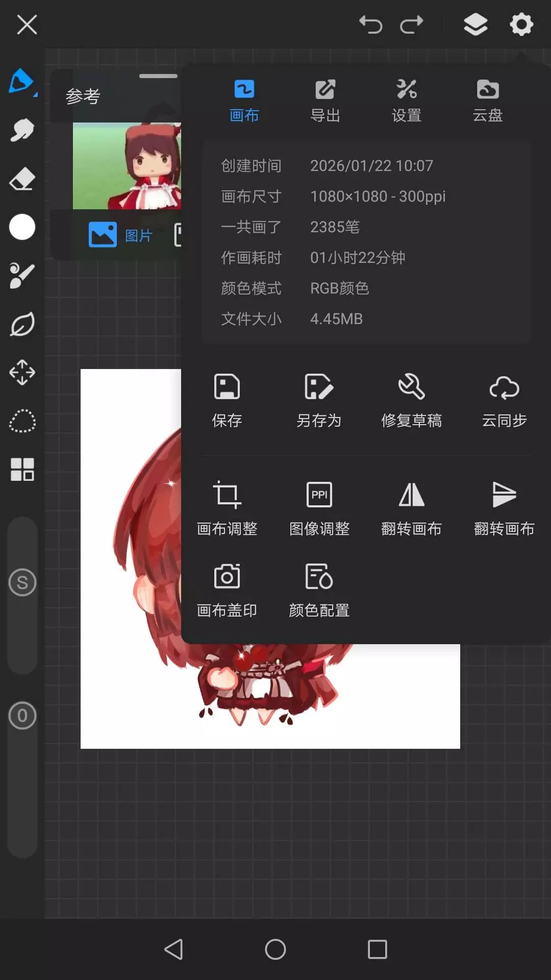Image resolution: width=551 pixels, height=980 pixels.
Task: Click the 2385笔 stroke count
Action: (x=335, y=227)
